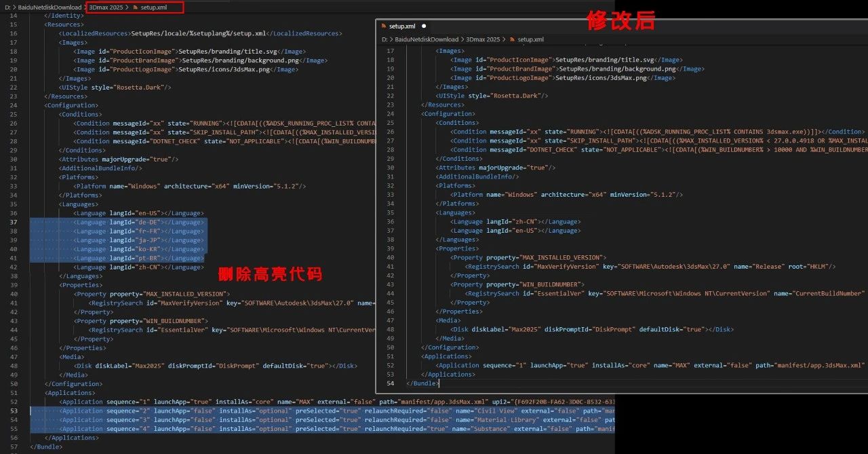The width and height of the screenshot is (868, 454).
Task: Open 'D:' breadcrumb in background editor
Action: 8,7
